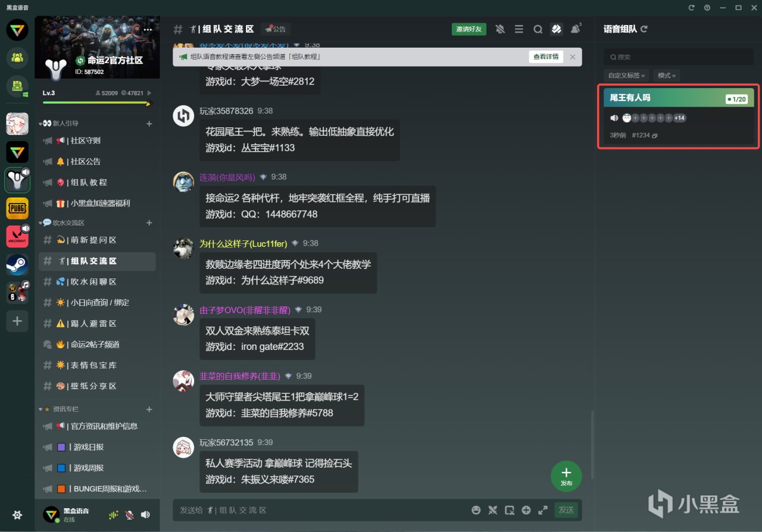
Task: Click the plus attachment icon in message bar
Action: click(x=526, y=510)
